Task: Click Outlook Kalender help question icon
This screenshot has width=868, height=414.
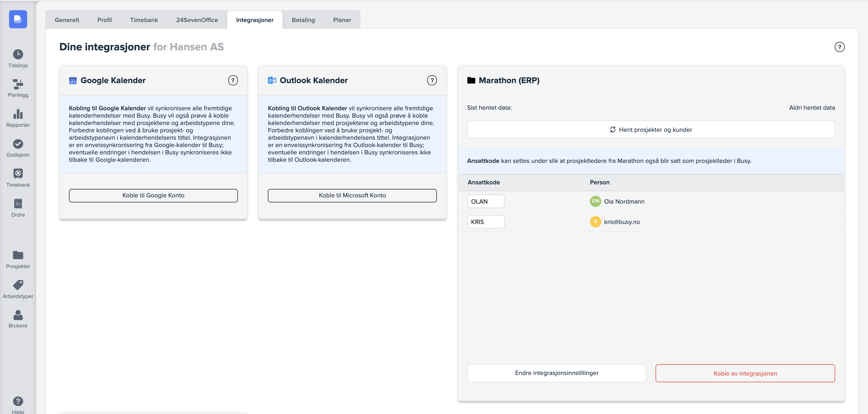Action: [432, 80]
